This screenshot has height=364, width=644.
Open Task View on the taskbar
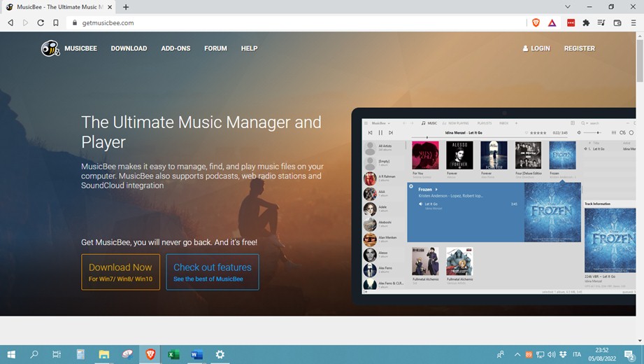pos(57,354)
